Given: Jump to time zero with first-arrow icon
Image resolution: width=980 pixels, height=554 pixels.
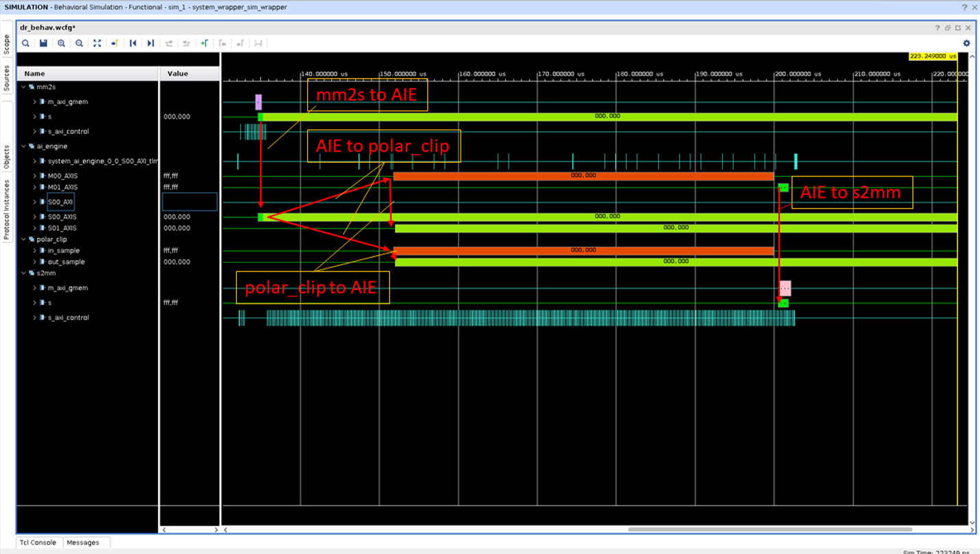Looking at the screenshot, I should pyautogui.click(x=133, y=43).
